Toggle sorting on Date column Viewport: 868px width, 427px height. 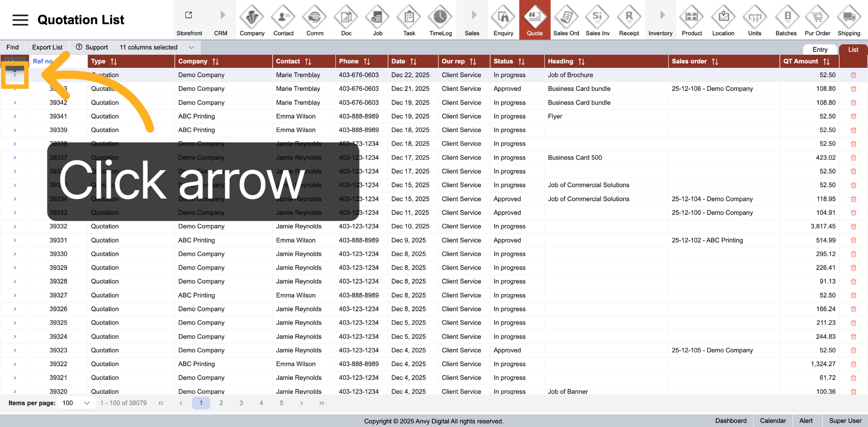coord(413,62)
